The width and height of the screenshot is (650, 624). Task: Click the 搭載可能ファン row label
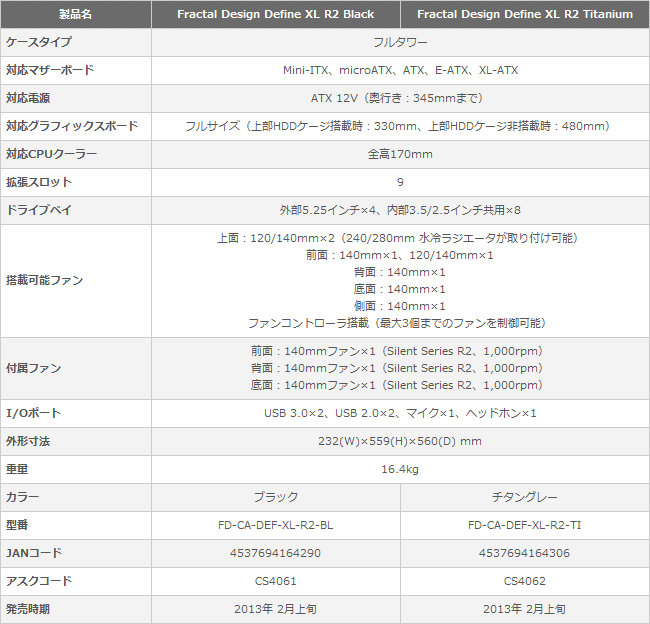(x=44, y=281)
